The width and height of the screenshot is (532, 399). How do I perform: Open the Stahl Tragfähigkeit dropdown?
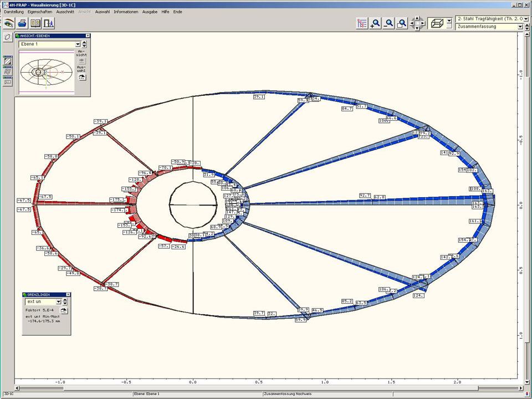tap(526, 19)
